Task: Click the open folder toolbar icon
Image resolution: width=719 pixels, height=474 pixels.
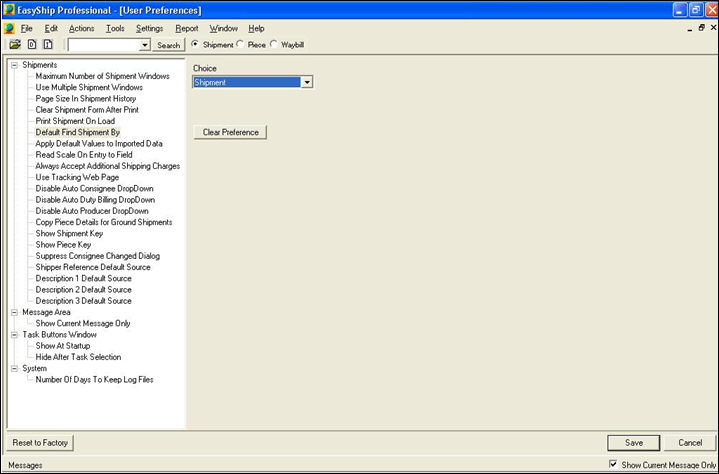Action: pyautogui.click(x=15, y=44)
